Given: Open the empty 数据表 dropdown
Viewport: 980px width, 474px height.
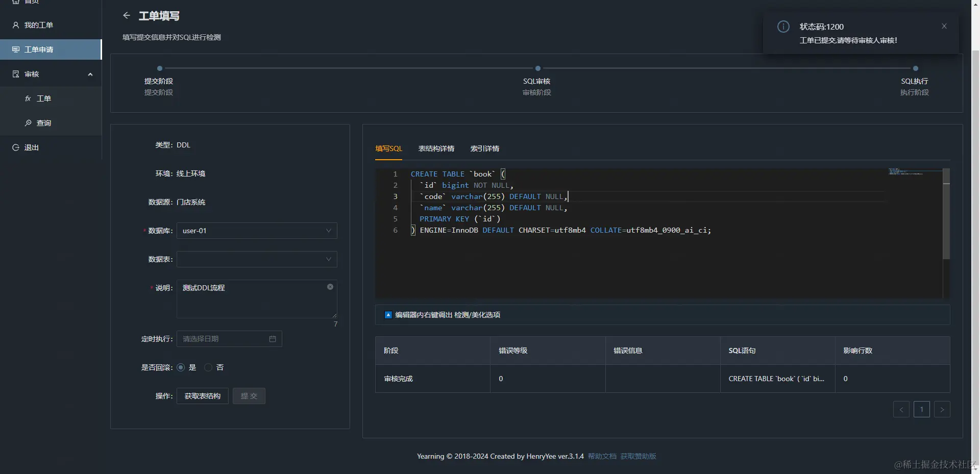Looking at the screenshot, I should (x=257, y=259).
